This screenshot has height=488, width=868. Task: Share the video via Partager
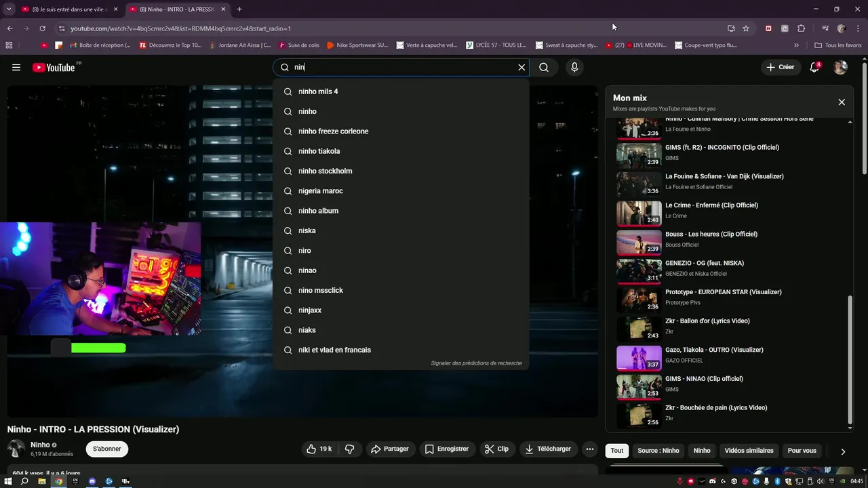[x=390, y=449]
